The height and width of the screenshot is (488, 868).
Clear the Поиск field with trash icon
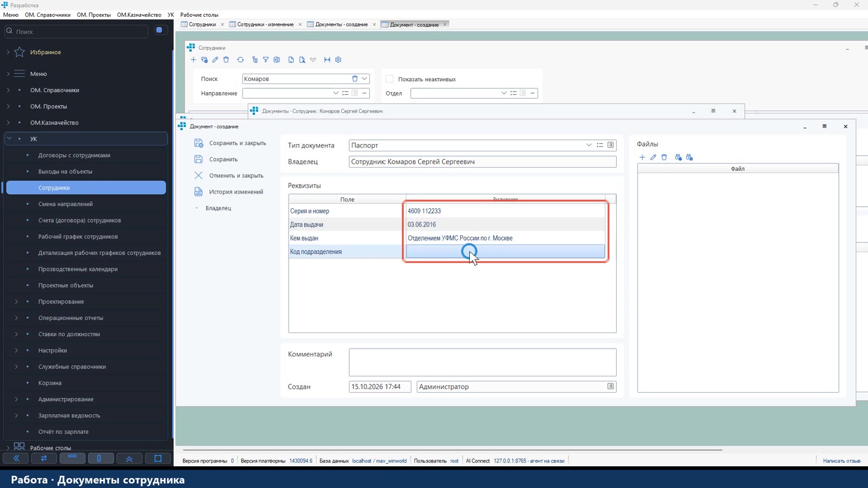click(x=355, y=79)
